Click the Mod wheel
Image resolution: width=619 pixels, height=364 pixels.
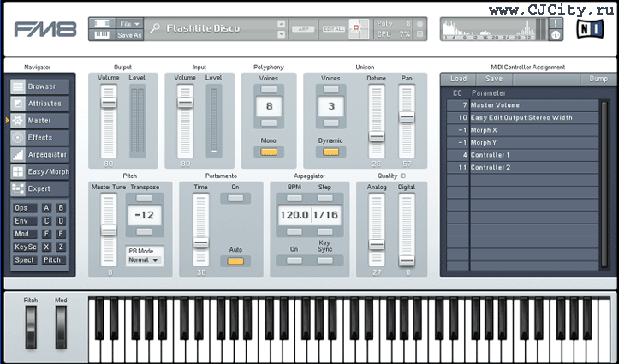(x=61, y=327)
